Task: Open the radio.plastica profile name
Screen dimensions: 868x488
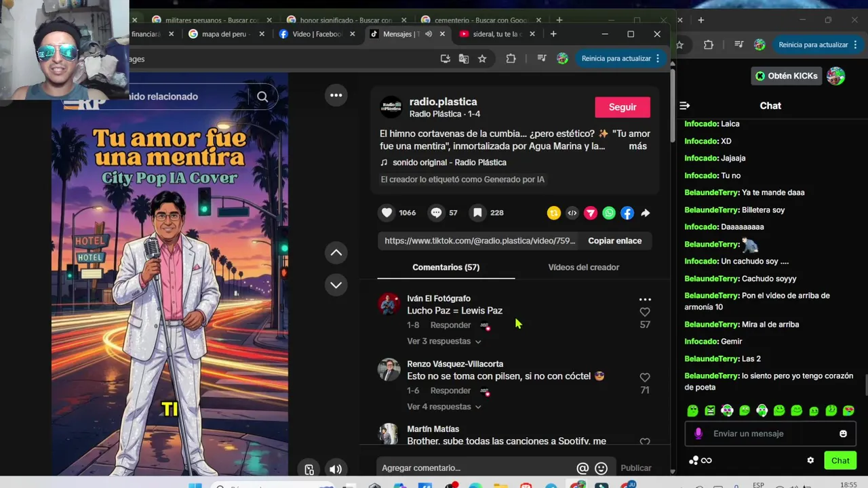Action: point(443,102)
